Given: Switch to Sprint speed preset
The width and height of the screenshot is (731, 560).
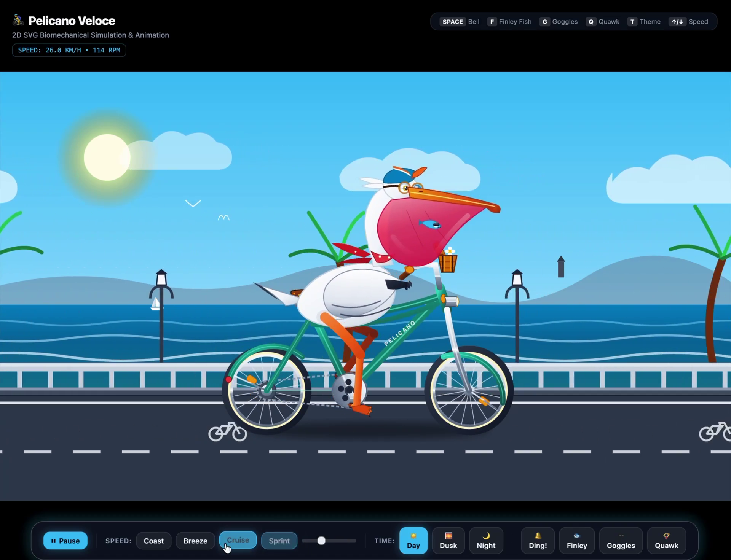Looking at the screenshot, I should pos(279,541).
